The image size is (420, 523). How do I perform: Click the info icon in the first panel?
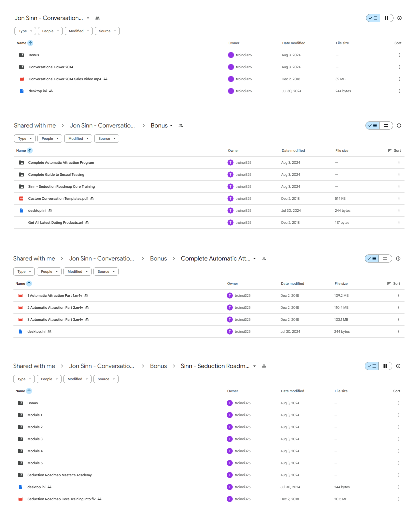[x=399, y=18]
